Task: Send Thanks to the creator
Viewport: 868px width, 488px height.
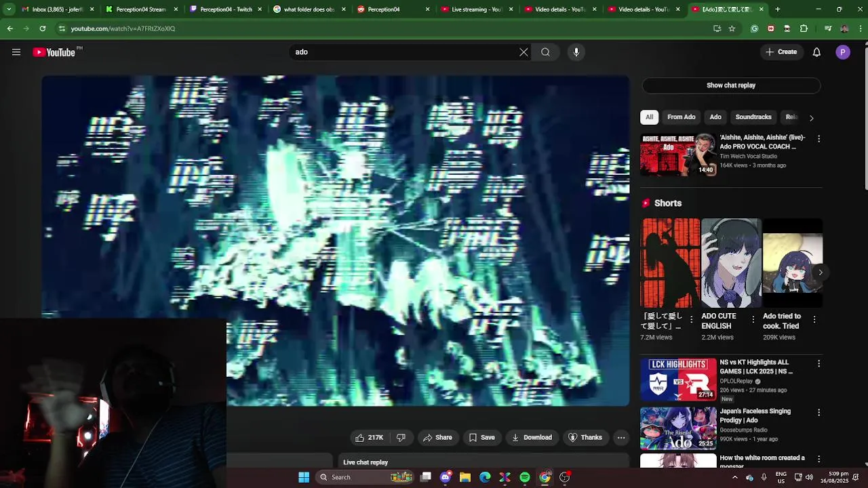Action: 585,438
